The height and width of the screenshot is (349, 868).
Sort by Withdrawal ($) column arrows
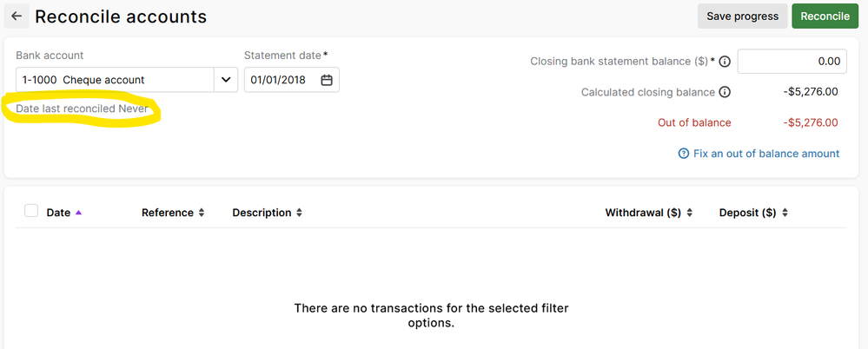[689, 213]
